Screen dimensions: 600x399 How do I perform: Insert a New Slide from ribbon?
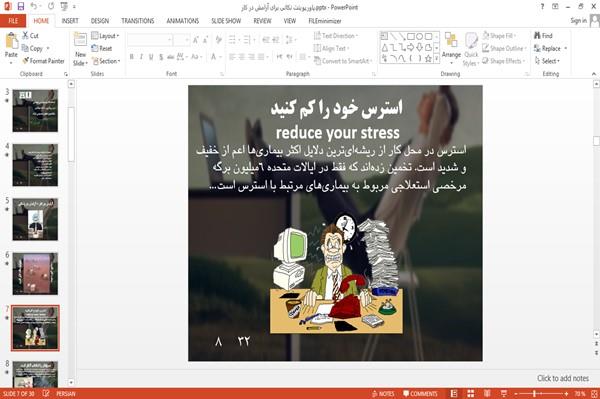click(x=80, y=50)
